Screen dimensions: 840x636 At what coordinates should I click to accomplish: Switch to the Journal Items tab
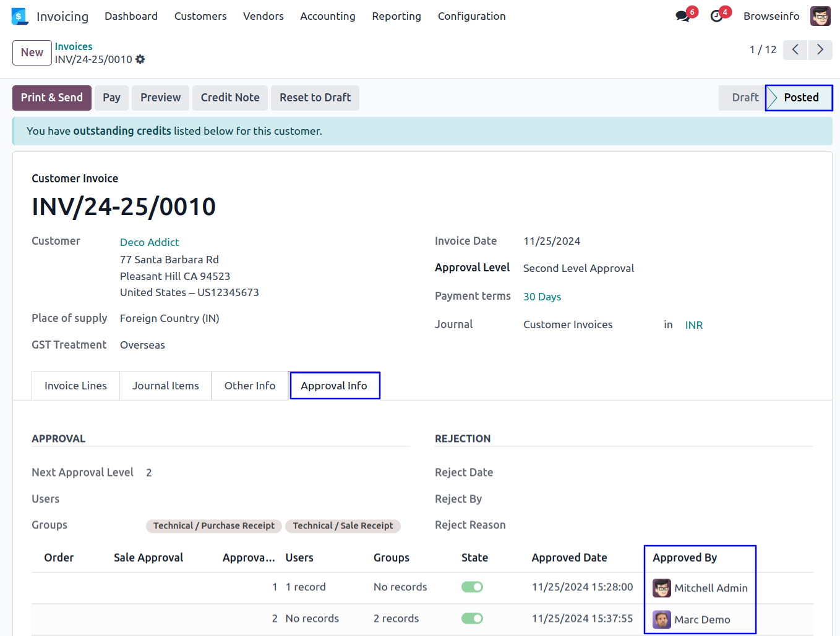[x=165, y=386]
